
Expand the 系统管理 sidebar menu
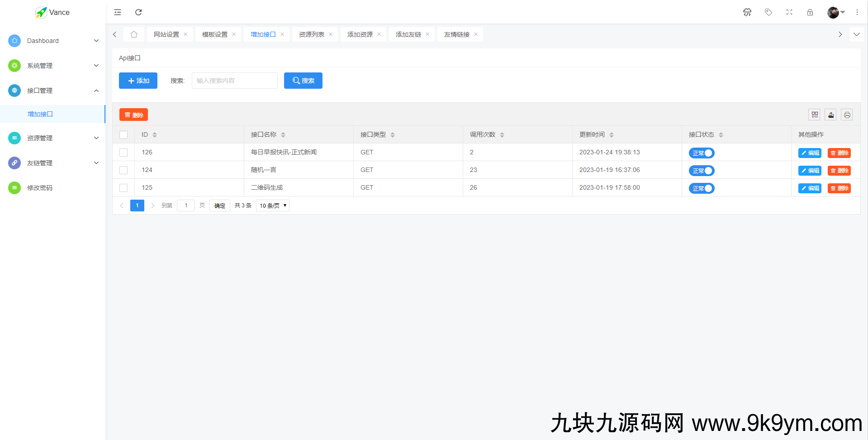tap(52, 66)
